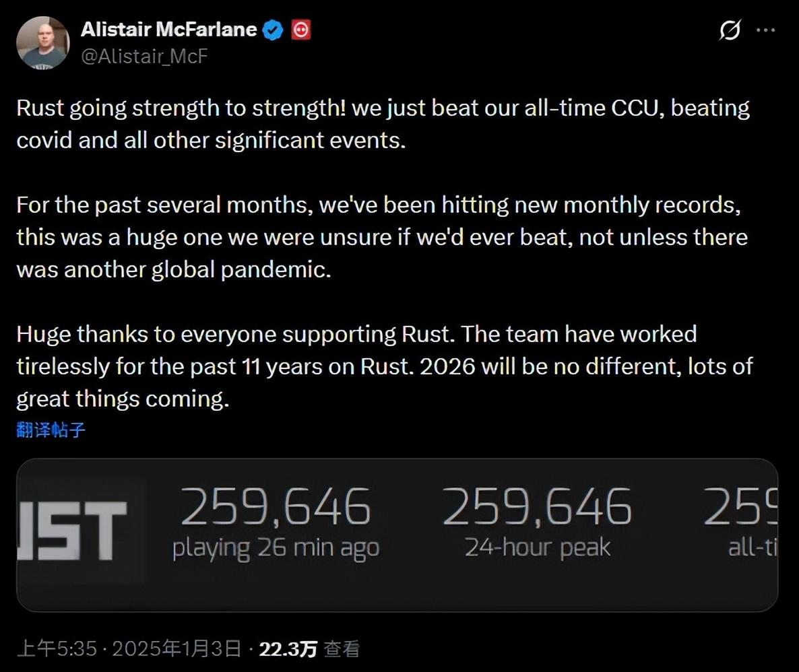
Task: Click the post date 2025年1月3日
Action: click(x=177, y=648)
